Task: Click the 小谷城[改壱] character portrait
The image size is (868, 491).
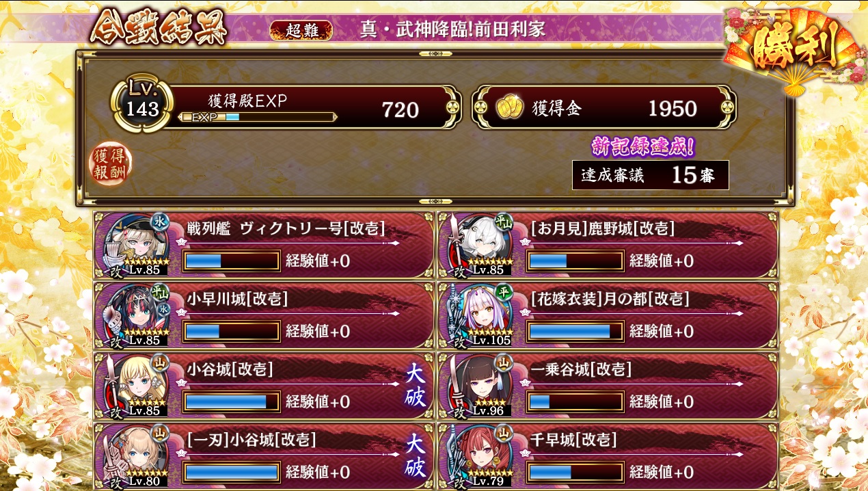Action: (x=135, y=386)
